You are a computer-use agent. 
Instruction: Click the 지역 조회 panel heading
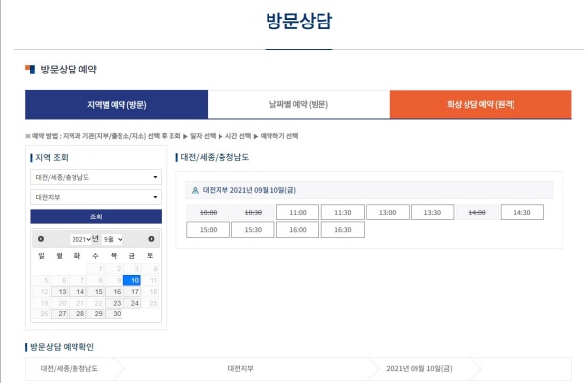click(52, 158)
